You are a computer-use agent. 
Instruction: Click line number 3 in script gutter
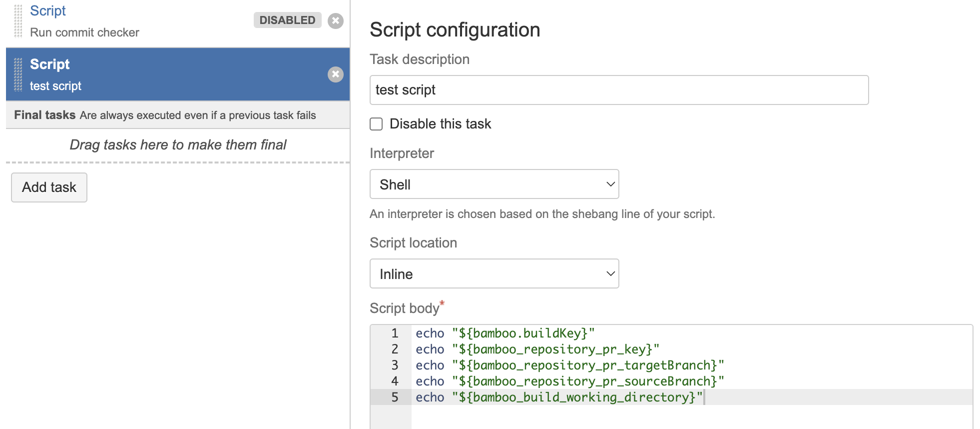click(x=395, y=365)
